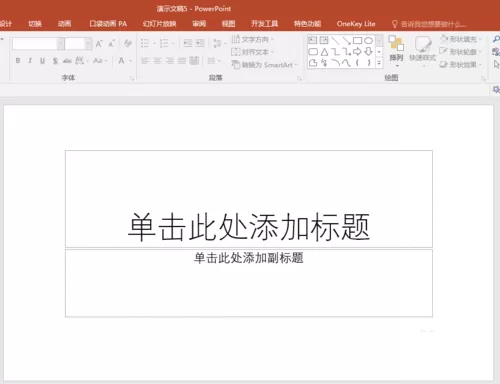This screenshot has height=384, width=500.
Task: Toggle text shadow S button
Action: click(x=55, y=61)
